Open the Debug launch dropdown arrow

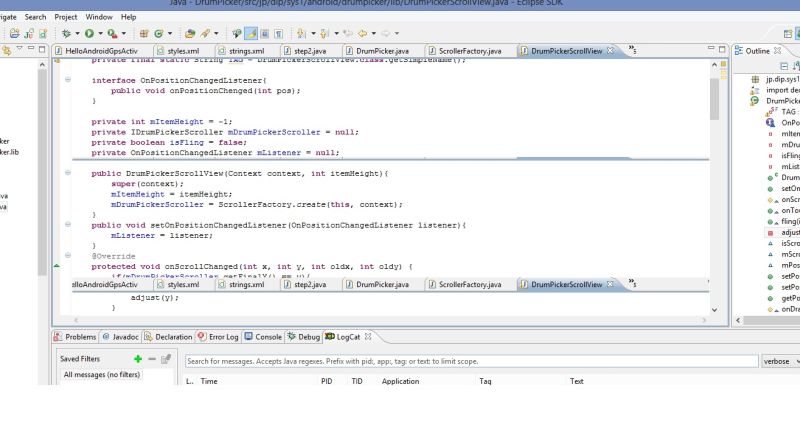click(77, 34)
